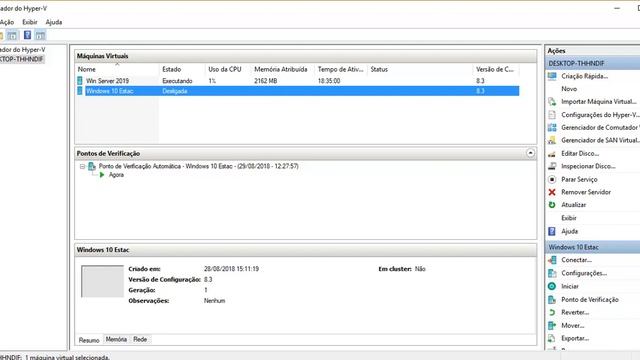
Task: Click Iniciar action
Action: [x=570, y=286]
